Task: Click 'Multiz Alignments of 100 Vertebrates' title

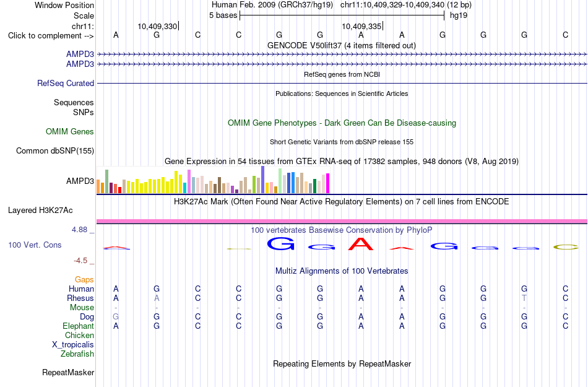Action: (x=342, y=271)
